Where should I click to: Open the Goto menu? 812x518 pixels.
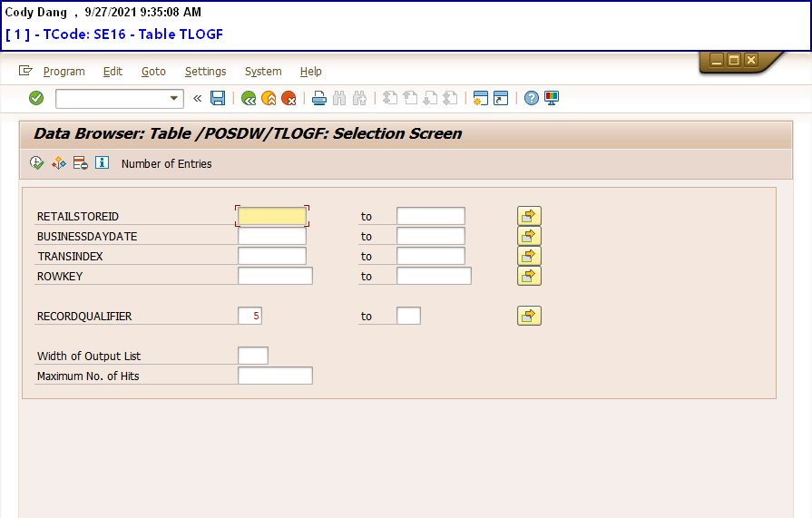point(153,72)
